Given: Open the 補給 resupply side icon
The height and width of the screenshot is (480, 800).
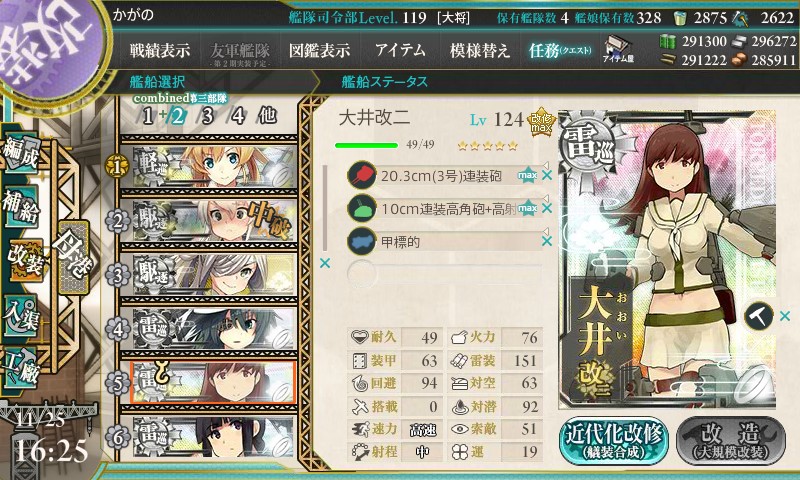Looking at the screenshot, I should pyautogui.click(x=20, y=207).
